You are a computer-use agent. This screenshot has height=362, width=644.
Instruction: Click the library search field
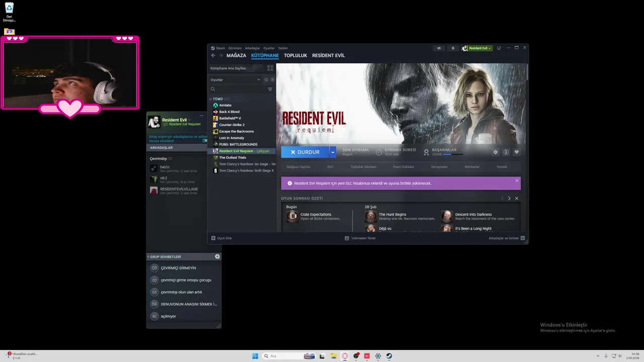coord(238,89)
